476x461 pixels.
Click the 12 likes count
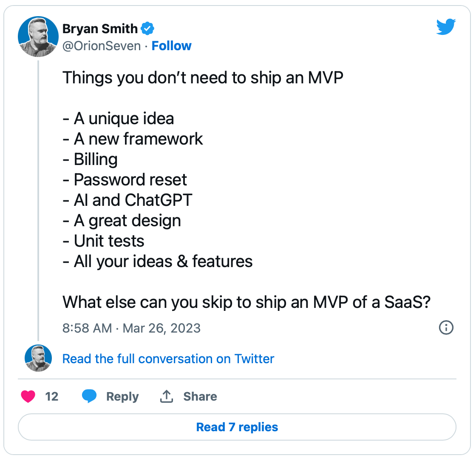[x=51, y=397]
